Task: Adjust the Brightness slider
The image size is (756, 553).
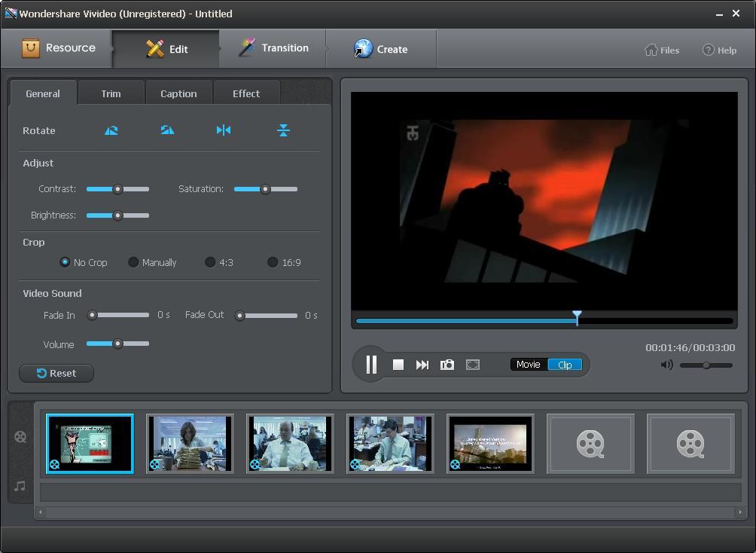Action: click(117, 215)
